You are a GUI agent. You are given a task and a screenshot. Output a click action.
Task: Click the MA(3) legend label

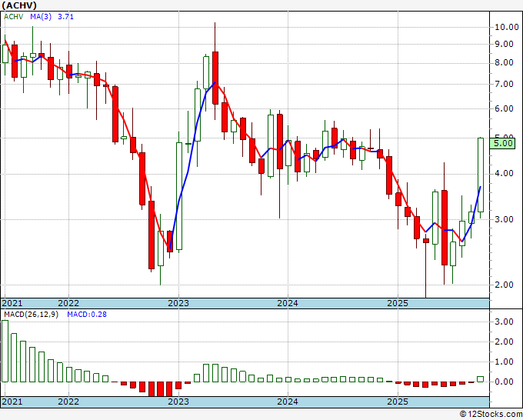[41, 17]
